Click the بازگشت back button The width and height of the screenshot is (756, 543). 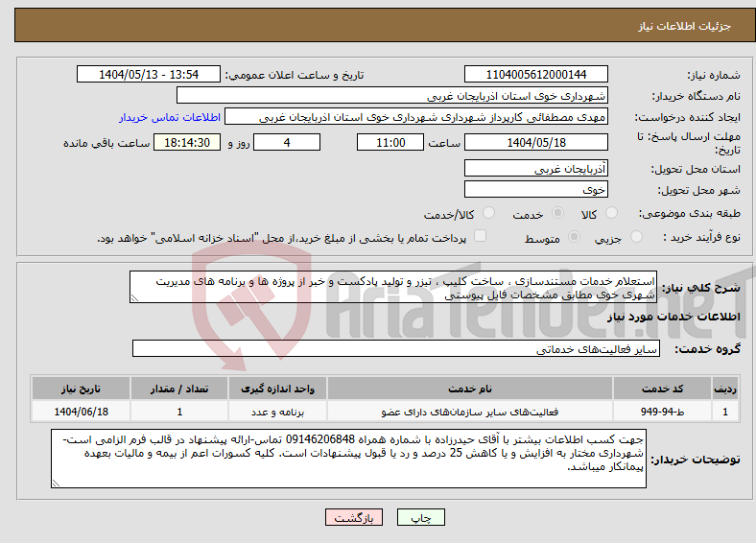(x=354, y=517)
